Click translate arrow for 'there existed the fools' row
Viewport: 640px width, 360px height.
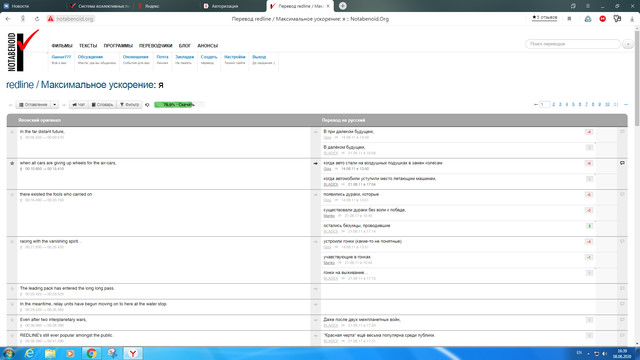tap(316, 195)
